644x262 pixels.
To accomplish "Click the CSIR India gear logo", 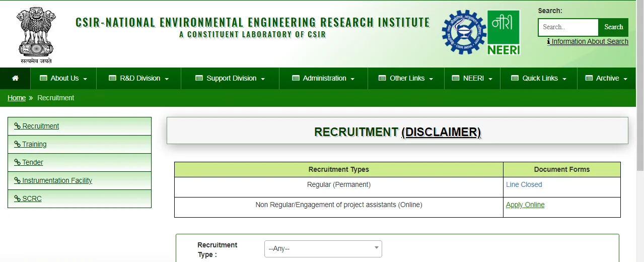I will coord(464,32).
